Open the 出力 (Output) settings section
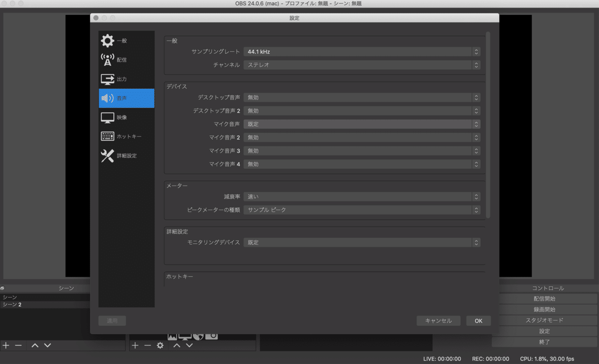 [126, 79]
